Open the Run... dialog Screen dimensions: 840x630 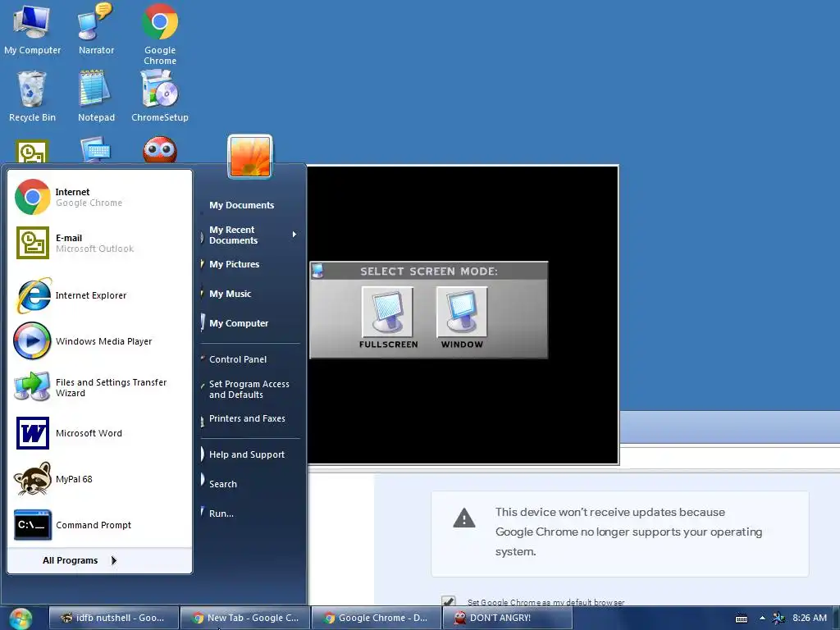click(x=221, y=514)
